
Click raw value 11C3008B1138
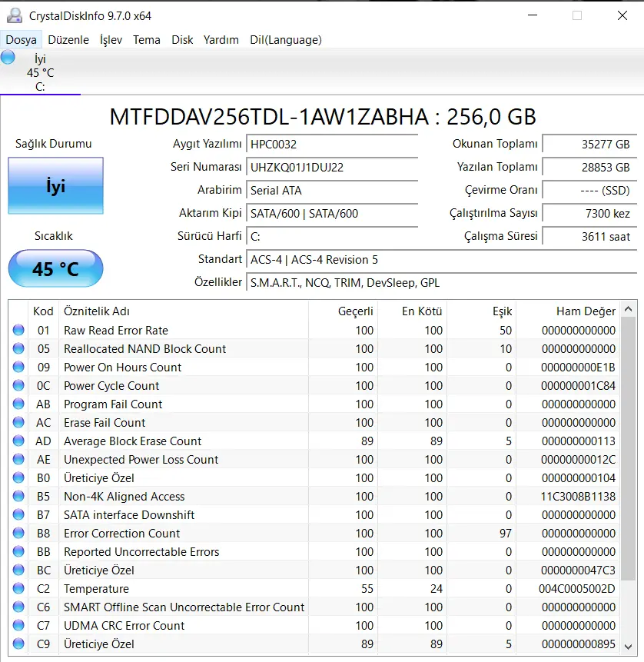click(578, 496)
